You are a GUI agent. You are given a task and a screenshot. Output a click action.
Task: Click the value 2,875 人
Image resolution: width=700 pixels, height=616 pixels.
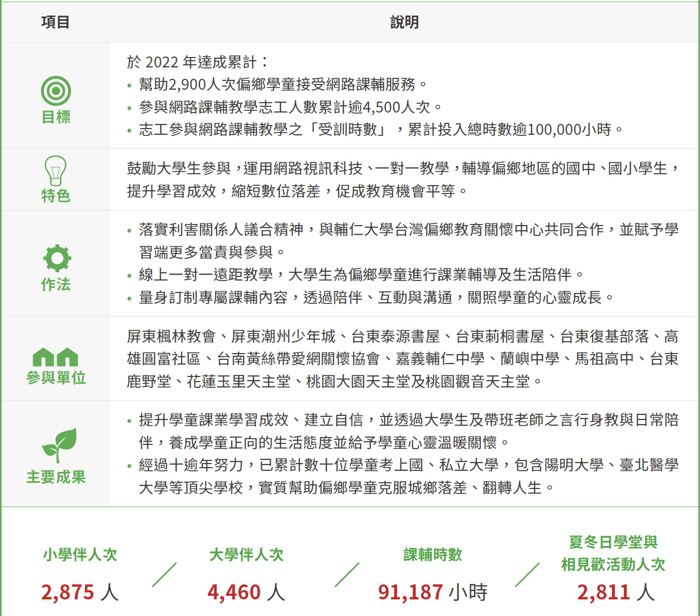coord(80,592)
